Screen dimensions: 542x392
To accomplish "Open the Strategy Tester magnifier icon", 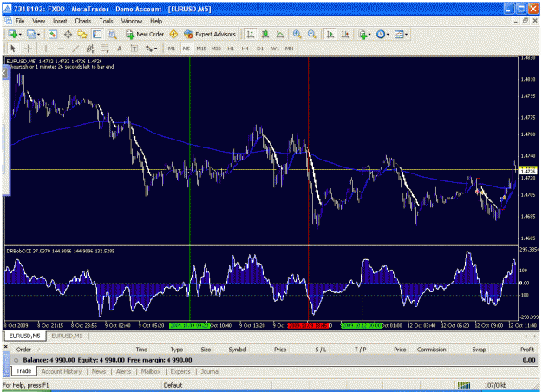I will 112,34.
